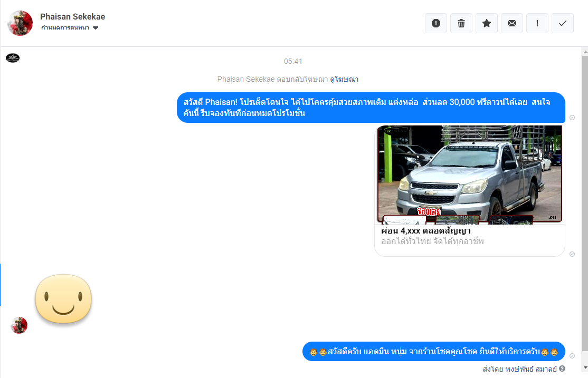Click delivery check icon beside admin reply
The width and height of the screenshot is (588, 378).
(x=572, y=356)
